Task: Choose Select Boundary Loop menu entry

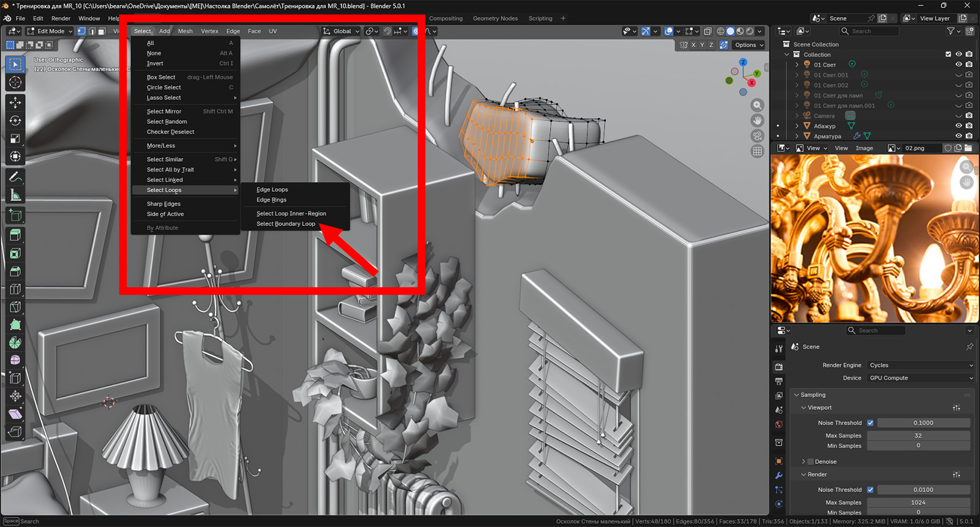Action: 286,224
